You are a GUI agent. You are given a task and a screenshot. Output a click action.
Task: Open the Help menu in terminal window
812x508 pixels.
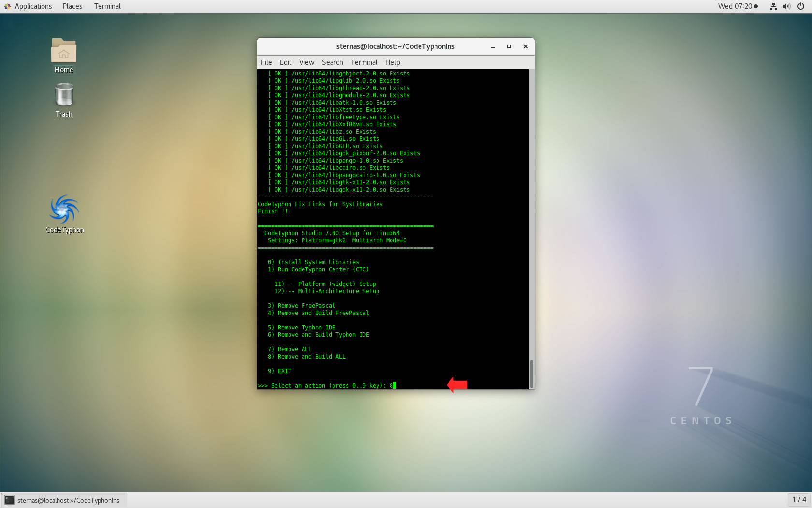coord(392,62)
